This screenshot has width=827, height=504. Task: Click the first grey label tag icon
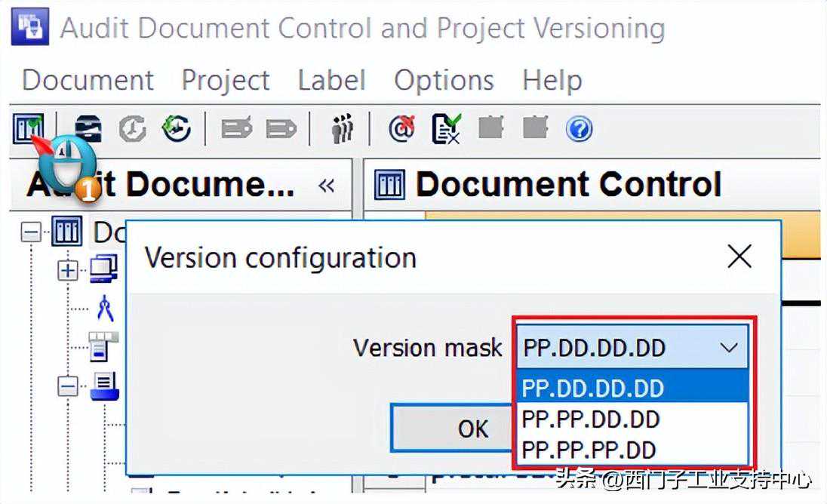pyautogui.click(x=237, y=128)
